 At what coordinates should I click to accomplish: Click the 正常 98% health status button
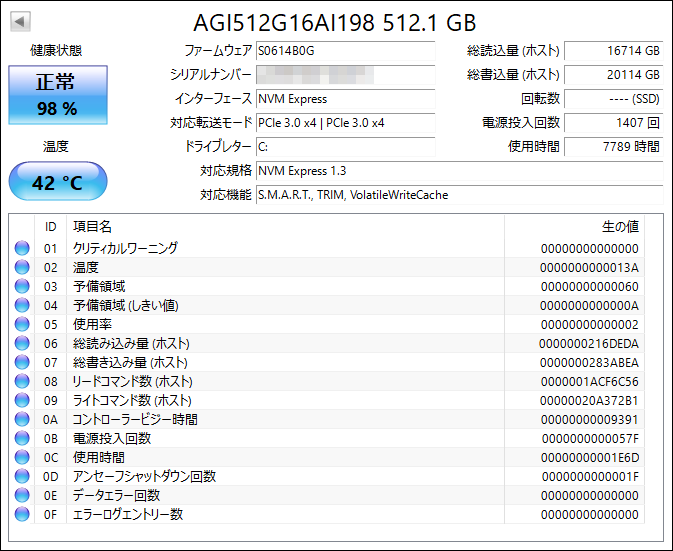57,95
